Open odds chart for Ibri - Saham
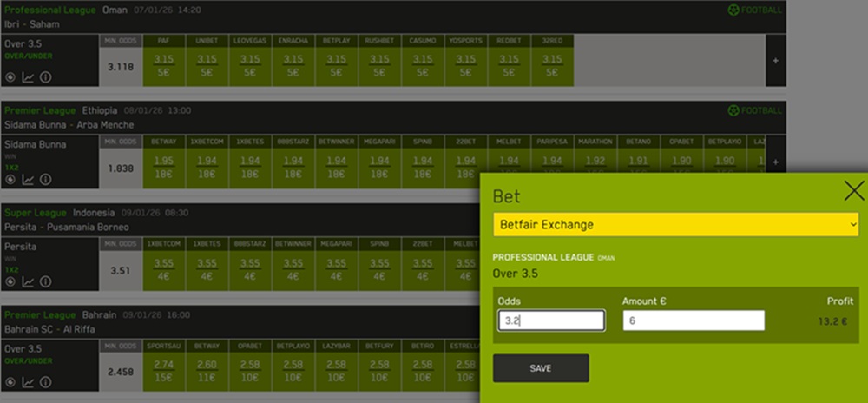 28,77
